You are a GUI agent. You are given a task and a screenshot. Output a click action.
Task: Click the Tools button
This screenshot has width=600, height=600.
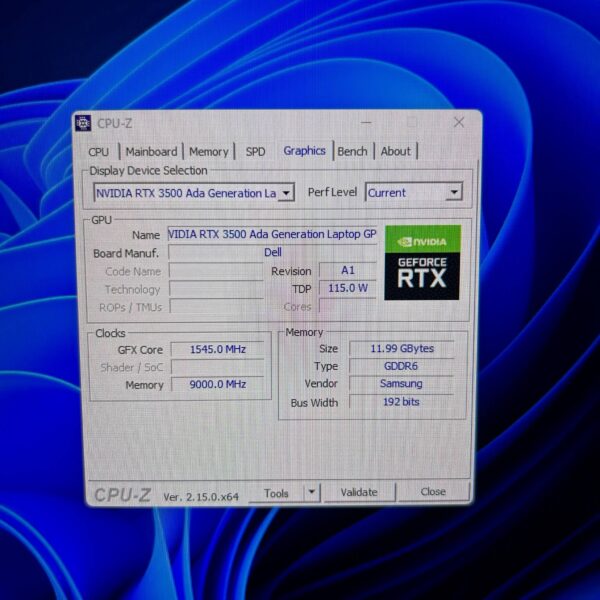pyautogui.click(x=276, y=493)
